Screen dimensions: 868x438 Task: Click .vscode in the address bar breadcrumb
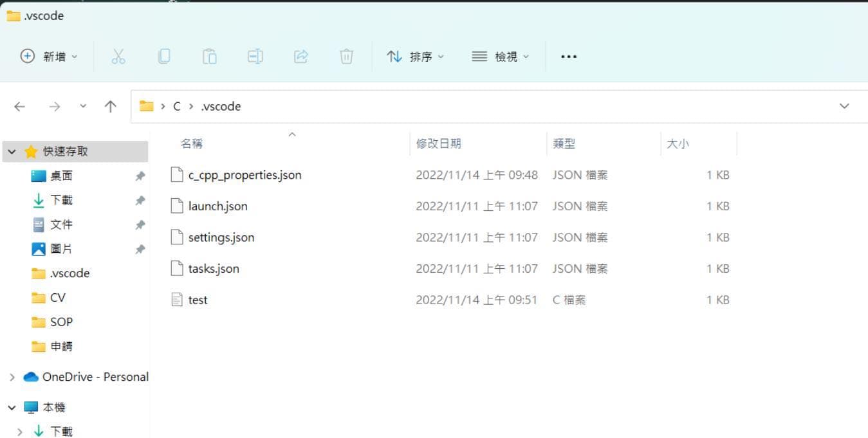(x=221, y=106)
